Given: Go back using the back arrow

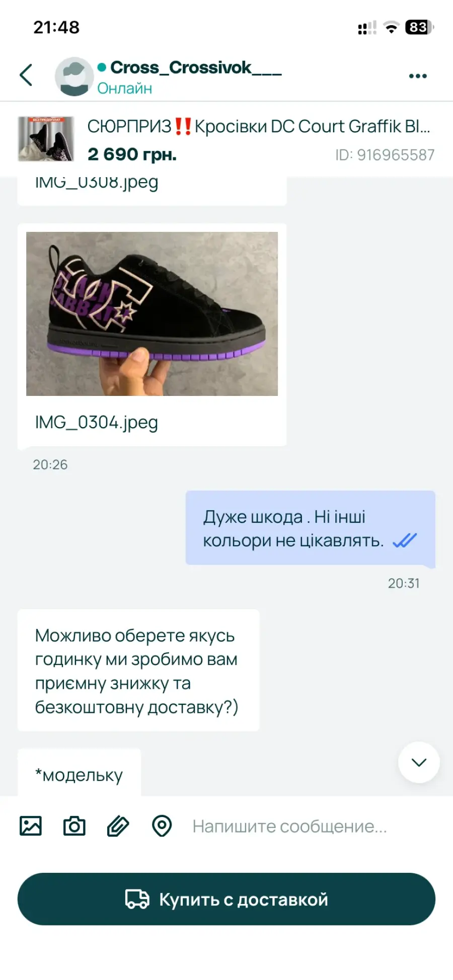Looking at the screenshot, I should pyautogui.click(x=26, y=75).
